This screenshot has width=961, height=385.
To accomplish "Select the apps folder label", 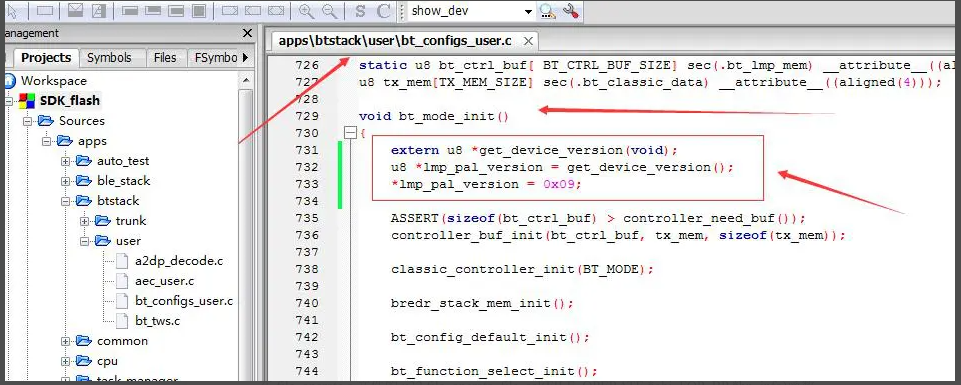I will [92, 141].
